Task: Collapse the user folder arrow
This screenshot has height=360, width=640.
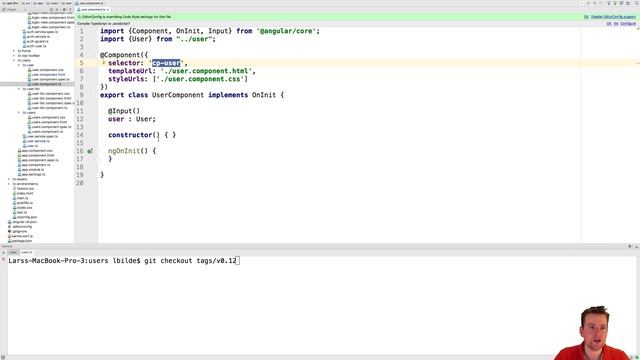Action: pyautogui.click(x=19, y=65)
